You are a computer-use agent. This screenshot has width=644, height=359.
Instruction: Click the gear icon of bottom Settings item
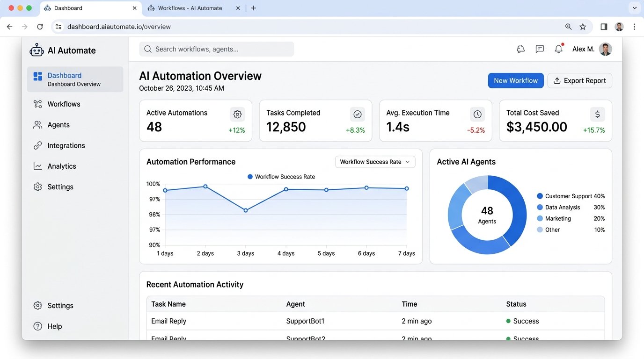(x=37, y=305)
